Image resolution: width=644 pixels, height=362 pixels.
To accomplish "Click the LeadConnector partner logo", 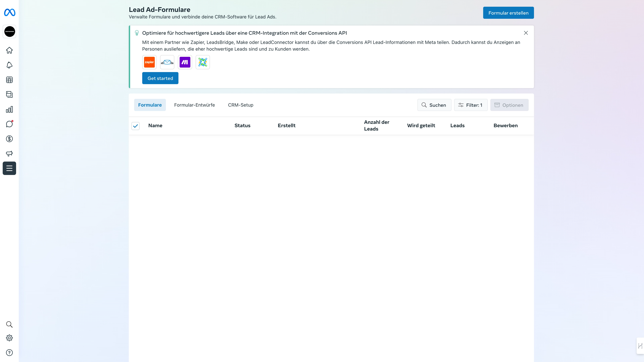I will [202, 62].
